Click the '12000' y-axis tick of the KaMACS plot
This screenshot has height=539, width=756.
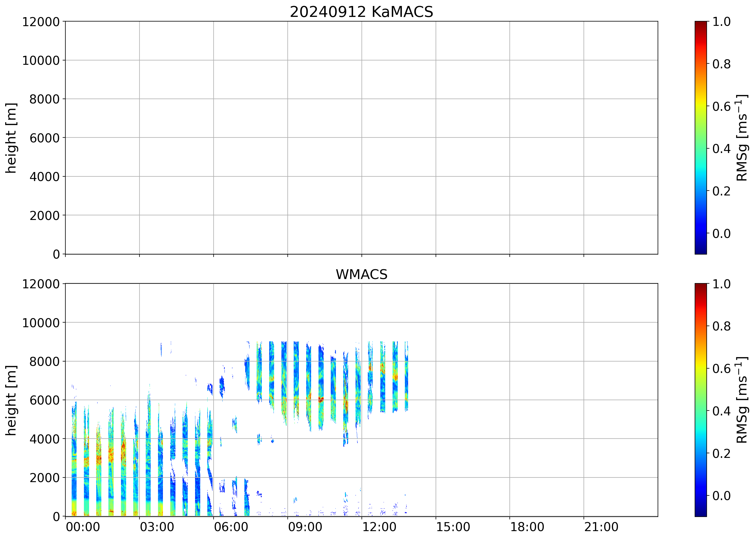(x=41, y=22)
